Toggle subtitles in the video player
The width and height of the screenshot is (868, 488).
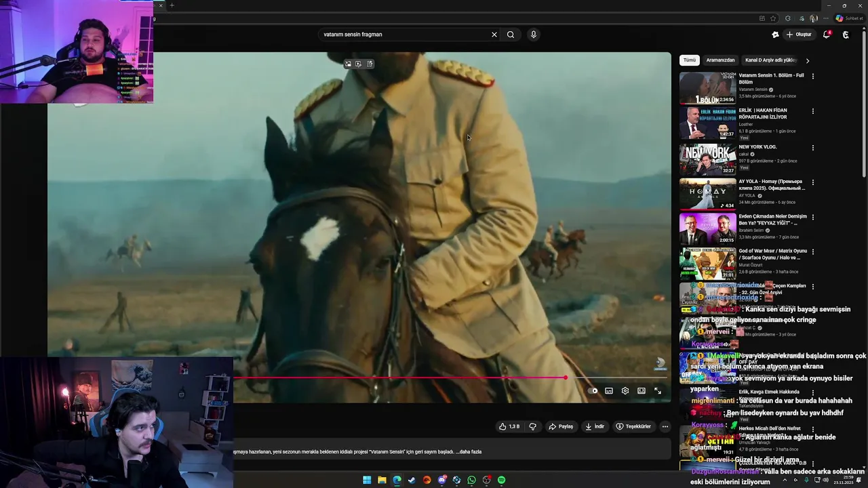click(x=609, y=390)
